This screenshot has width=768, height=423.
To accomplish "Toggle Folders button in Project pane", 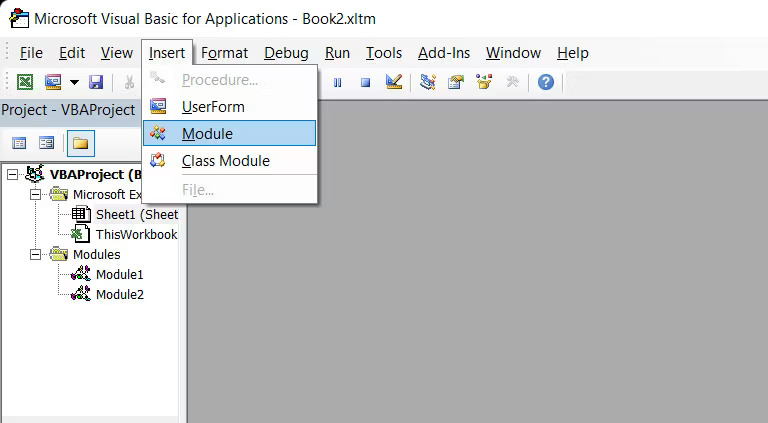I will pyautogui.click(x=80, y=143).
